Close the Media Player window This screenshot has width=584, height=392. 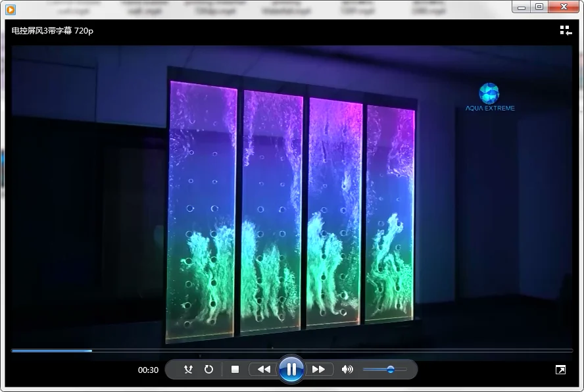(563, 7)
